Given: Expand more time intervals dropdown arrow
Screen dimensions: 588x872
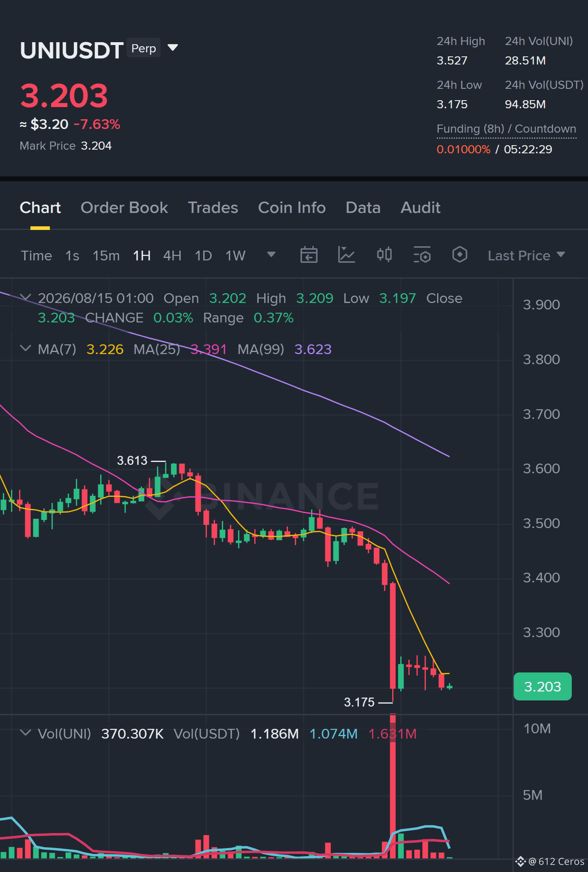Looking at the screenshot, I should point(271,254).
